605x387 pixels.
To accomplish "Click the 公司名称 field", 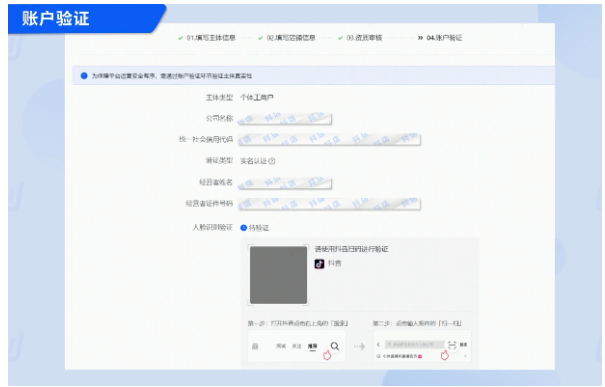I will tap(285, 119).
